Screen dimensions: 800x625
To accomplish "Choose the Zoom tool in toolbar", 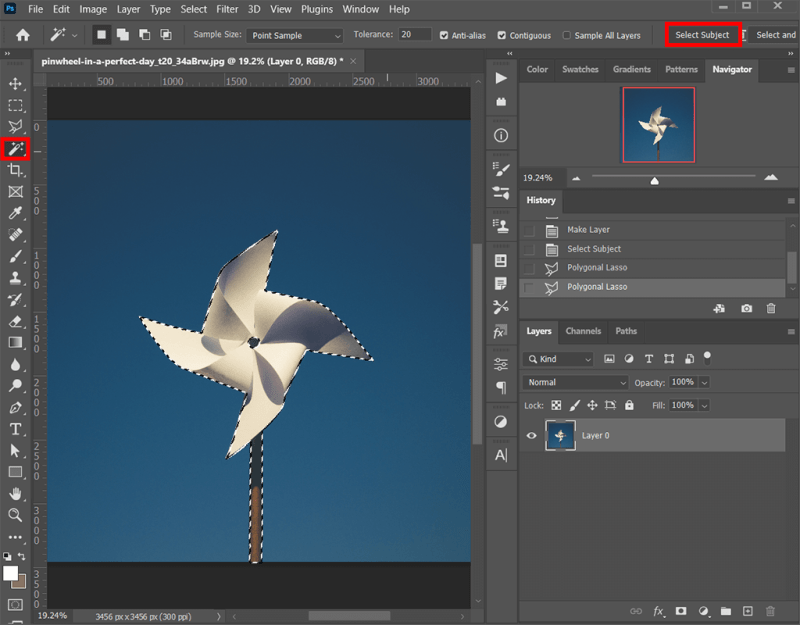I will pyautogui.click(x=15, y=515).
